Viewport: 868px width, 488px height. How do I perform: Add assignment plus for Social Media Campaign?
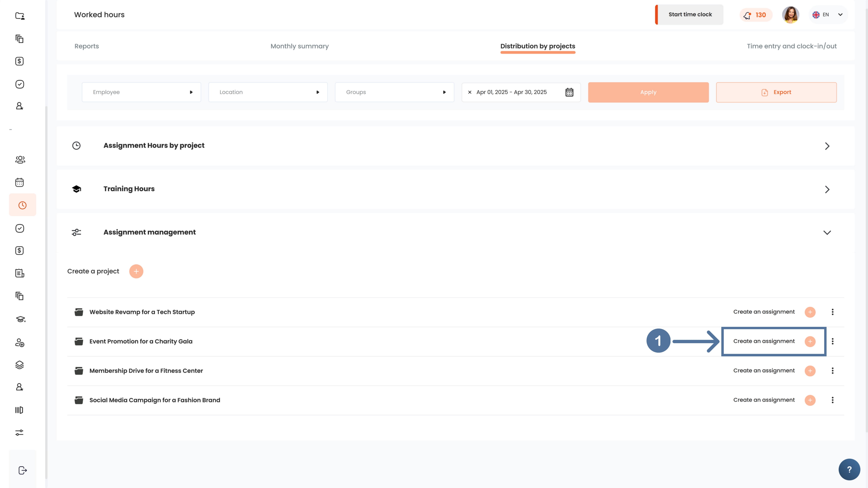click(810, 400)
